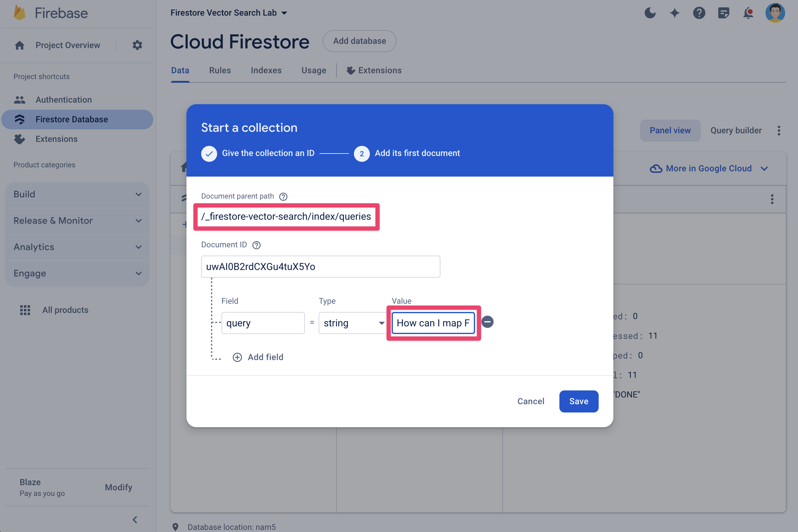Select the string type dropdown
798x532 pixels.
[x=352, y=322]
